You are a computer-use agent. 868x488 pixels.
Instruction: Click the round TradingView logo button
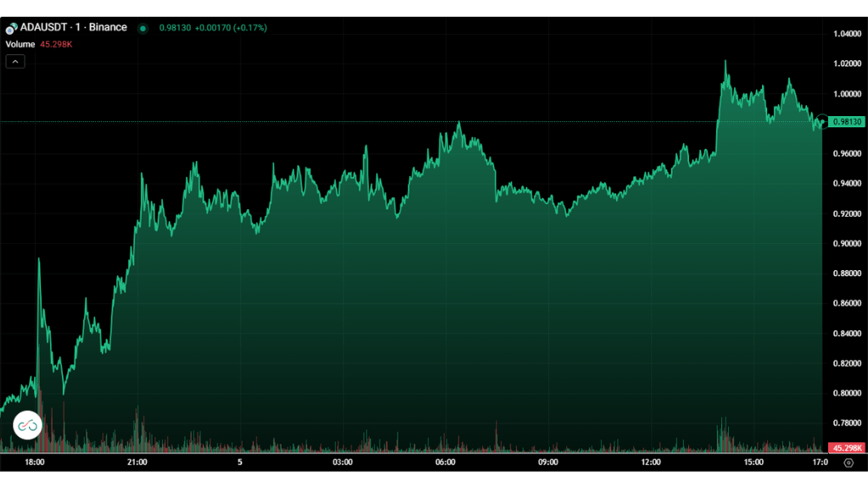point(27,425)
